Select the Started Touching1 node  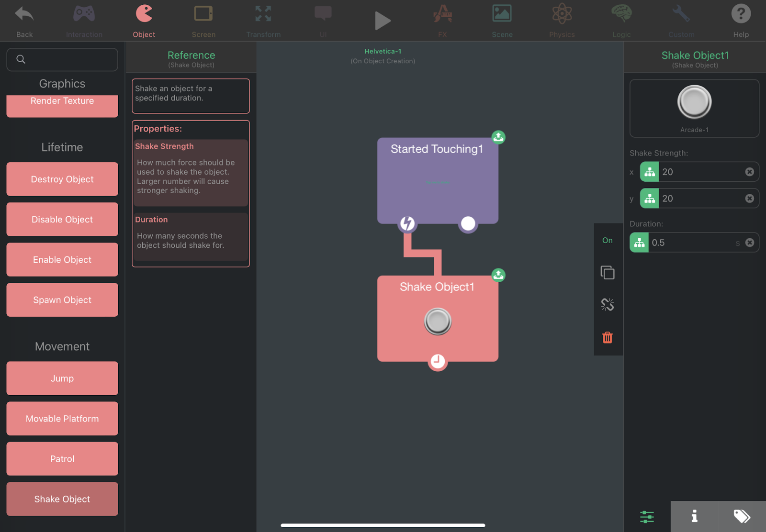[x=438, y=181]
